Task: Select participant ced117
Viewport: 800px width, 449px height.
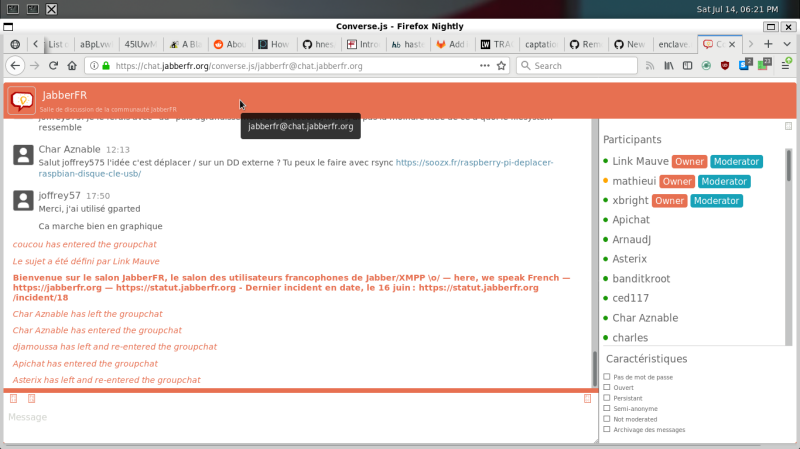Action: pos(631,298)
